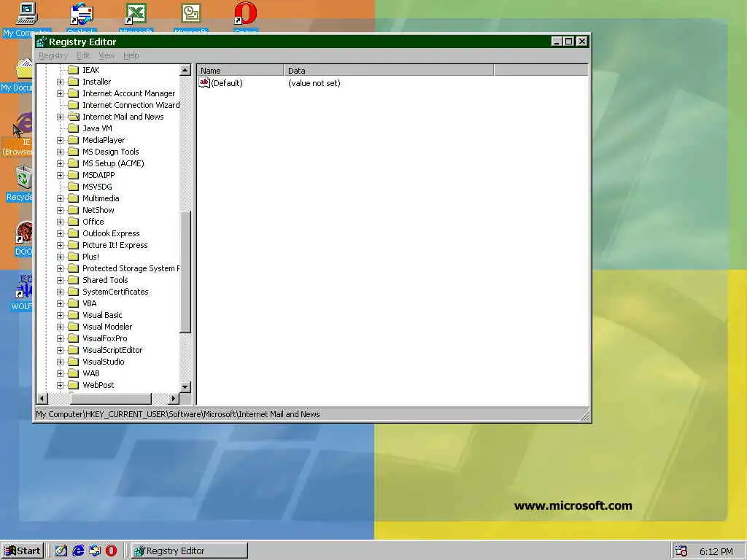Expand the Internet Account Manager key
Viewport: 747px width, 560px height.
coord(60,93)
